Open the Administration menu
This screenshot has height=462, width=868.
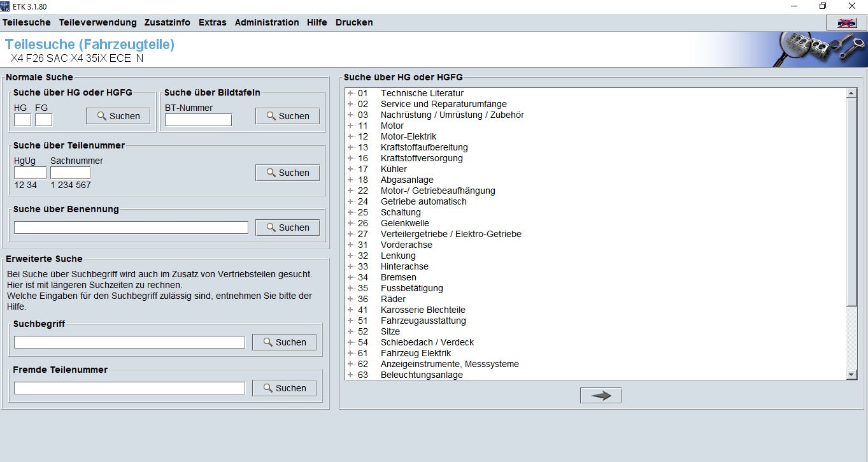(x=266, y=22)
